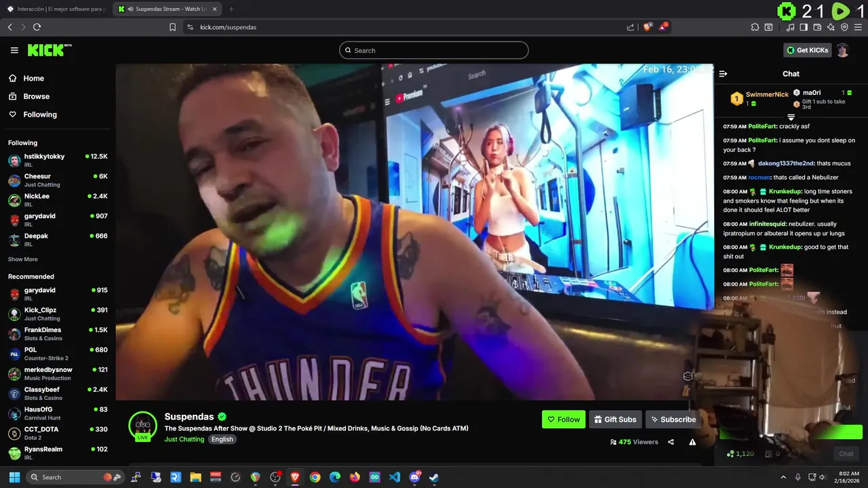Viewport: 868px width, 488px height.
Task: Click the Suspendas live avatar
Action: [x=142, y=426]
